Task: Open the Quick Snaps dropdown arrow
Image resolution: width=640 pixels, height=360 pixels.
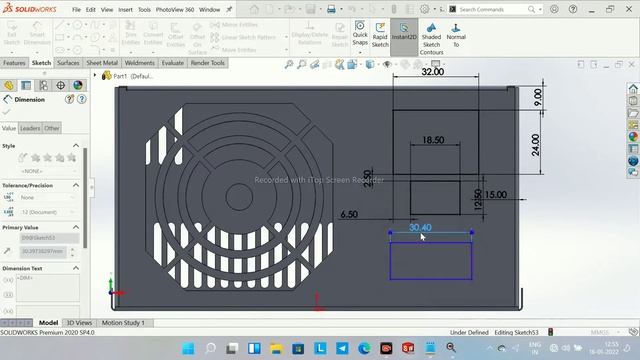Action: (360, 53)
